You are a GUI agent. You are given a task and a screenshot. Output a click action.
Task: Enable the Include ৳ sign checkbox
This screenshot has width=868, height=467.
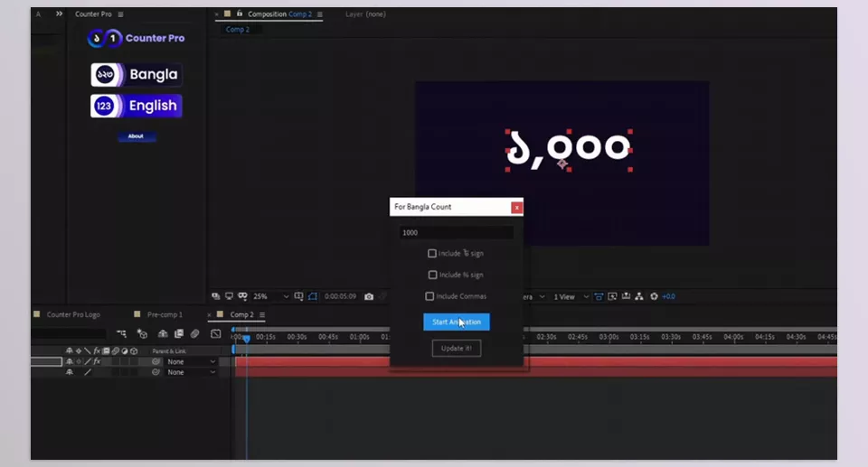point(432,254)
